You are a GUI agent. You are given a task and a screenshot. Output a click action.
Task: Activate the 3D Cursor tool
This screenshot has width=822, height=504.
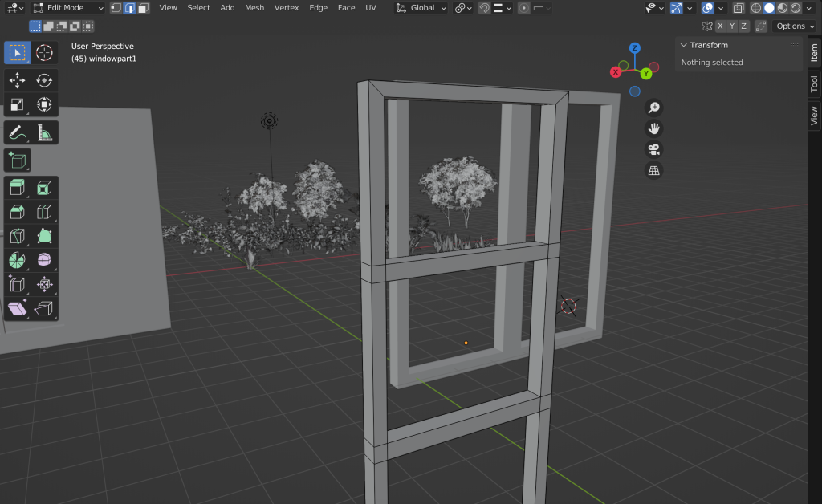coord(44,53)
